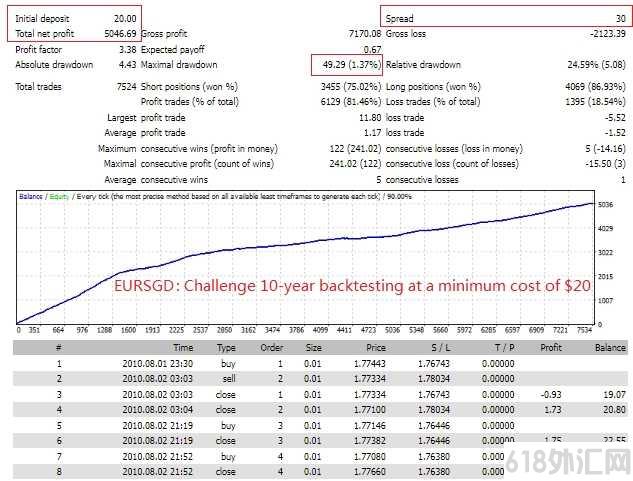Click the Gross profit value 7170.08
This screenshot has width=633, height=481.
365,34
